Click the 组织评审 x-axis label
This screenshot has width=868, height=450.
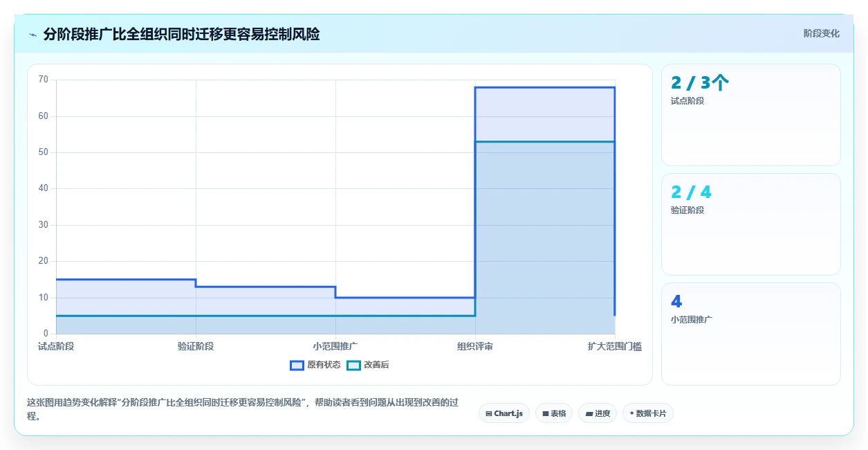[x=475, y=346]
